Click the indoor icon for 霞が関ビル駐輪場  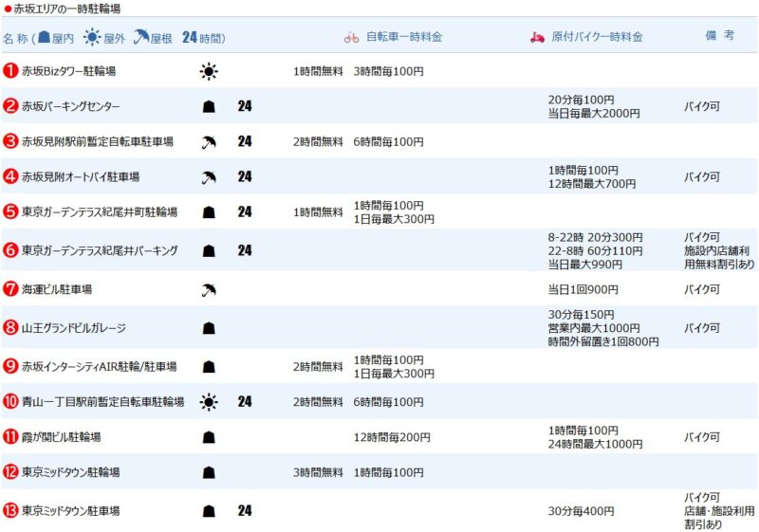209,437
